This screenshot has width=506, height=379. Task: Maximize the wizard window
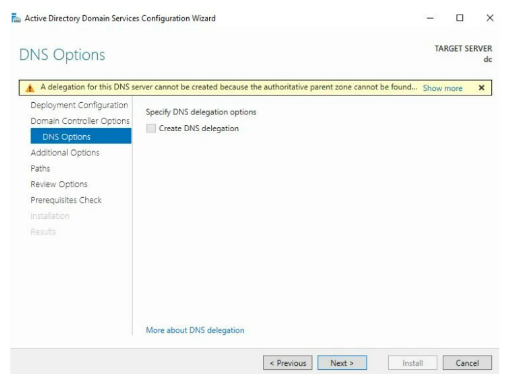click(x=460, y=18)
